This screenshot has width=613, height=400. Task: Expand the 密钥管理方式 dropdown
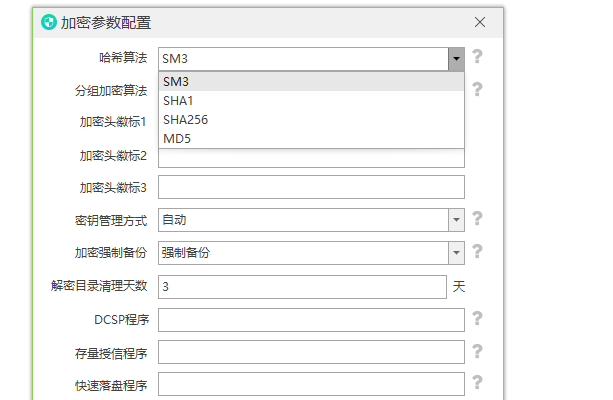point(456,220)
